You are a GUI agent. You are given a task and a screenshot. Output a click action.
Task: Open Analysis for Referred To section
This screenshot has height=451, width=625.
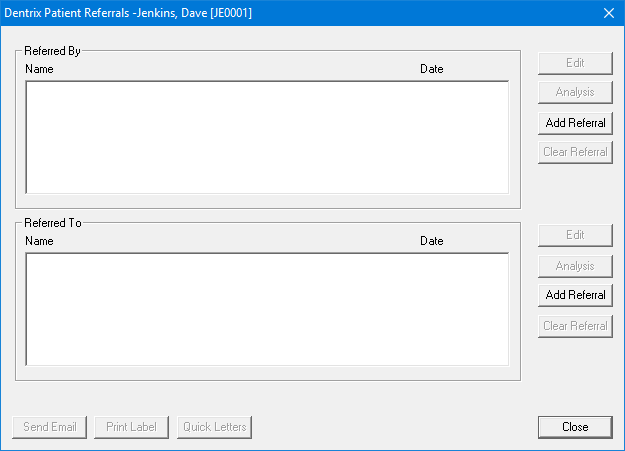[x=575, y=265]
